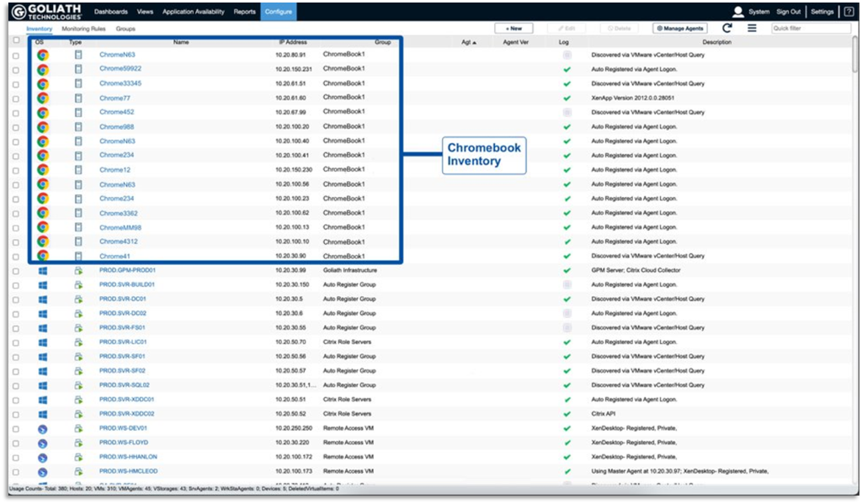
Task: Click the blue OS icon for PROD.WS-HHANLON
Action: [x=43, y=457]
